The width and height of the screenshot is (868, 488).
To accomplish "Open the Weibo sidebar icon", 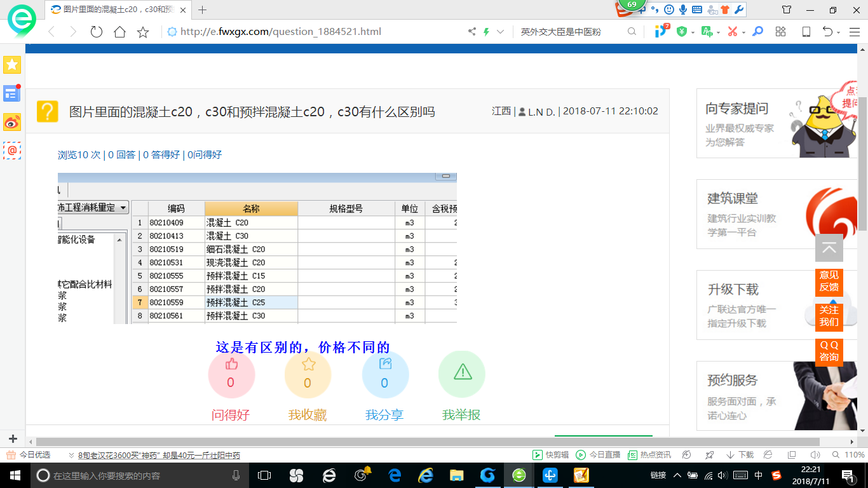I will [12, 122].
